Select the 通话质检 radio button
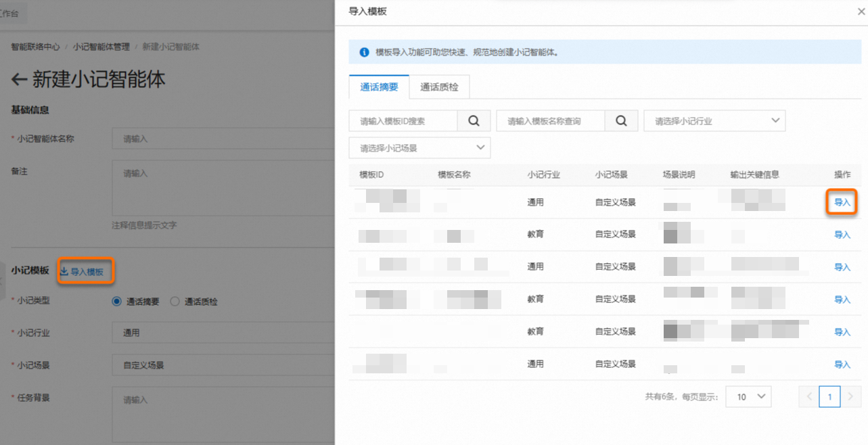868x445 pixels. [175, 302]
